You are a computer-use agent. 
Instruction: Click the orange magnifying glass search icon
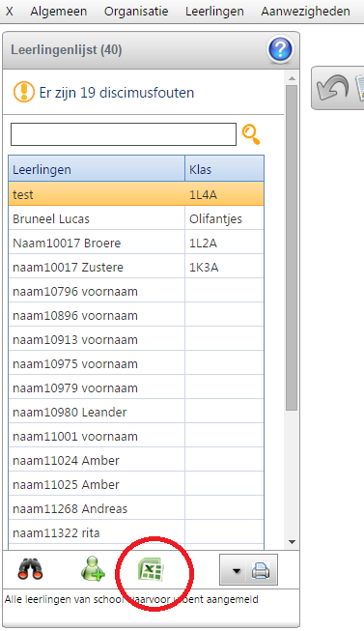coord(251,134)
